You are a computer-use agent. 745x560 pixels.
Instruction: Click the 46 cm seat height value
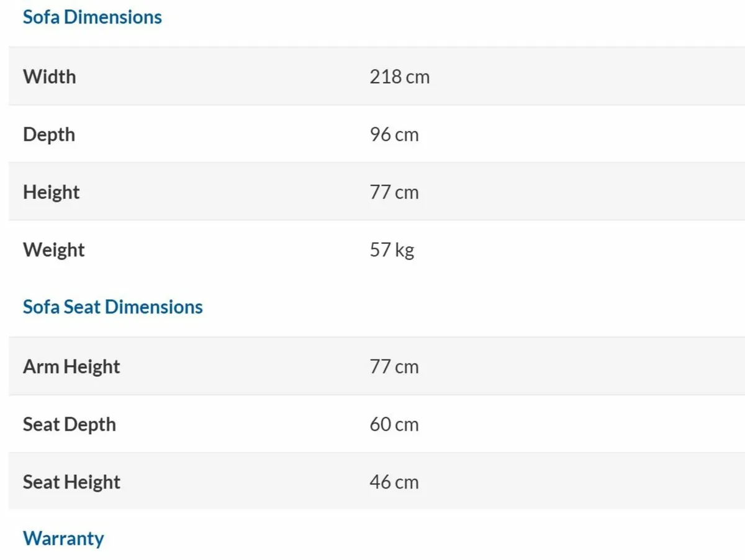pyautogui.click(x=394, y=482)
